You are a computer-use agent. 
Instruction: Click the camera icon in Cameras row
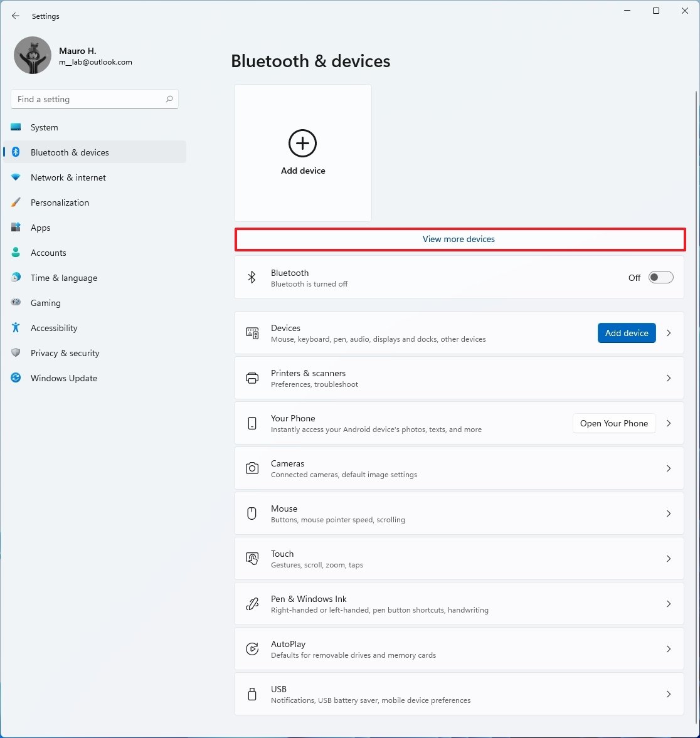tap(252, 468)
